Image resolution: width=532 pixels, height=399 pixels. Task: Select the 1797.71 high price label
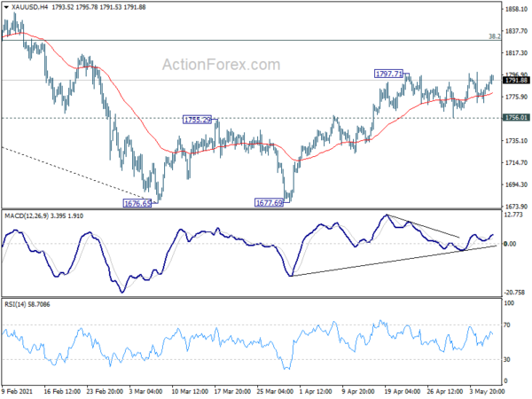point(387,74)
